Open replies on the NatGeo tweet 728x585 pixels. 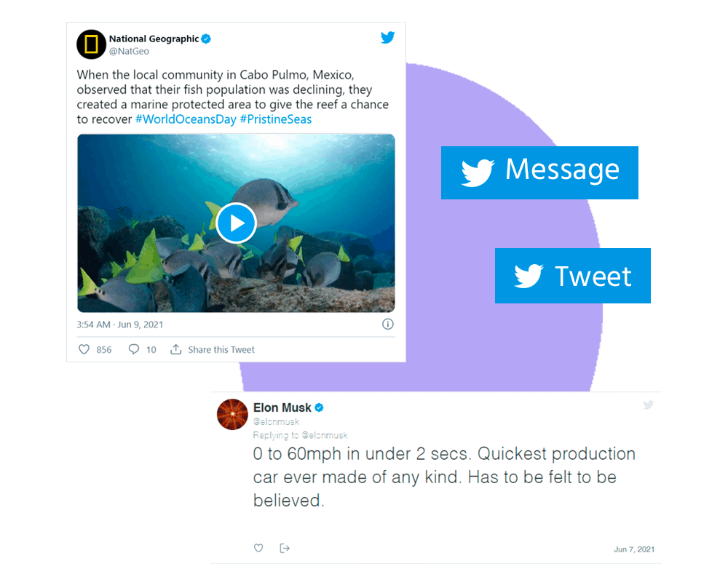134,349
